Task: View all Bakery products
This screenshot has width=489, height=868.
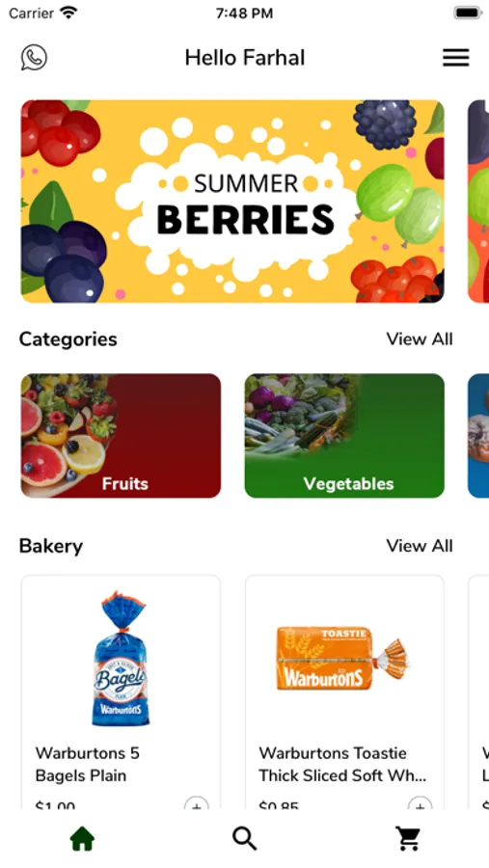Action: click(x=420, y=546)
